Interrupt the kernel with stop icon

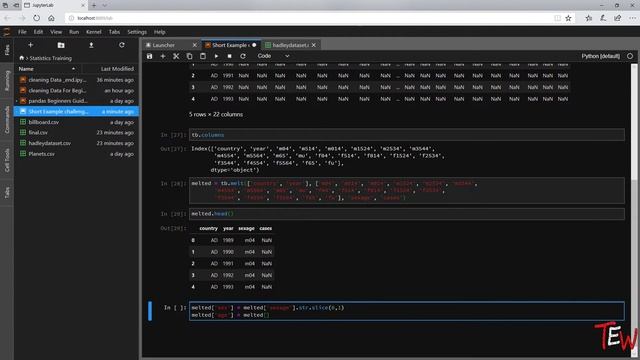click(229, 56)
